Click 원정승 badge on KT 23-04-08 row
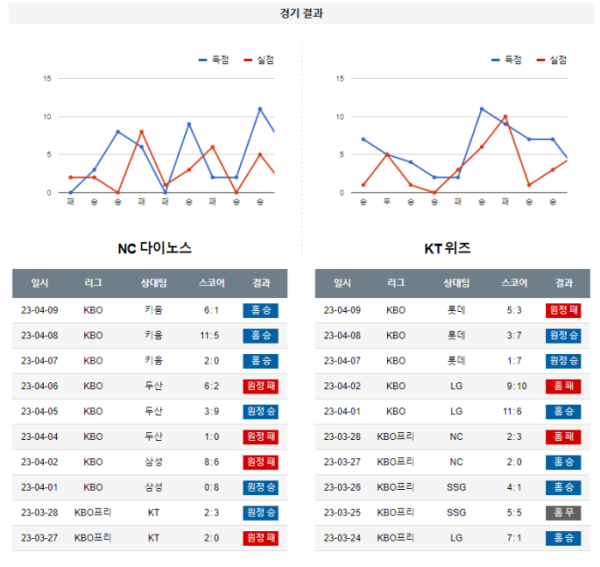Image resolution: width=600 pixels, height=567 pixels. coord(563,336)
